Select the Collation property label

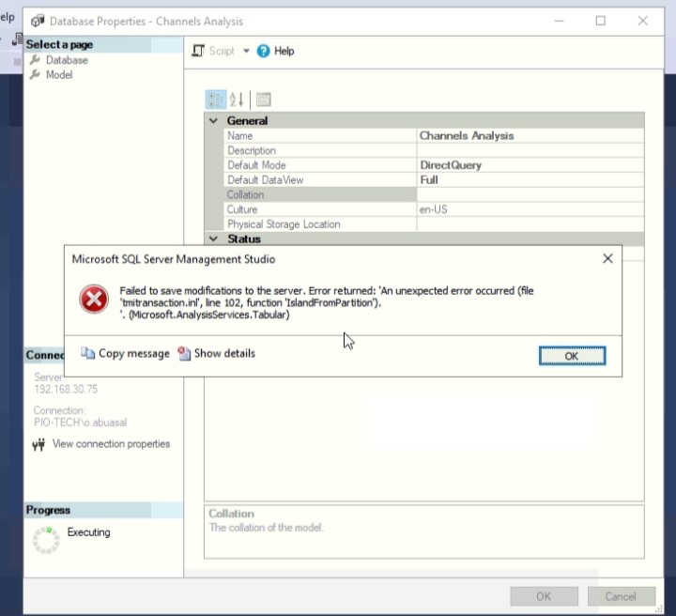click(245, 194)
